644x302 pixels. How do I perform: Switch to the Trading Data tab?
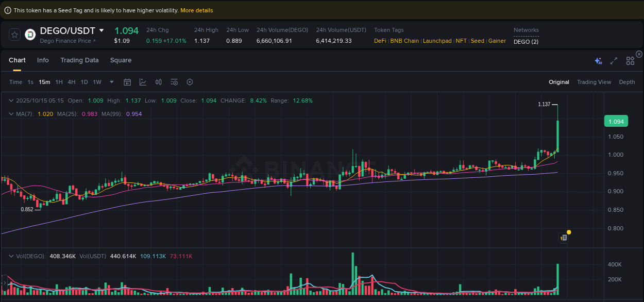coord(79,60)
